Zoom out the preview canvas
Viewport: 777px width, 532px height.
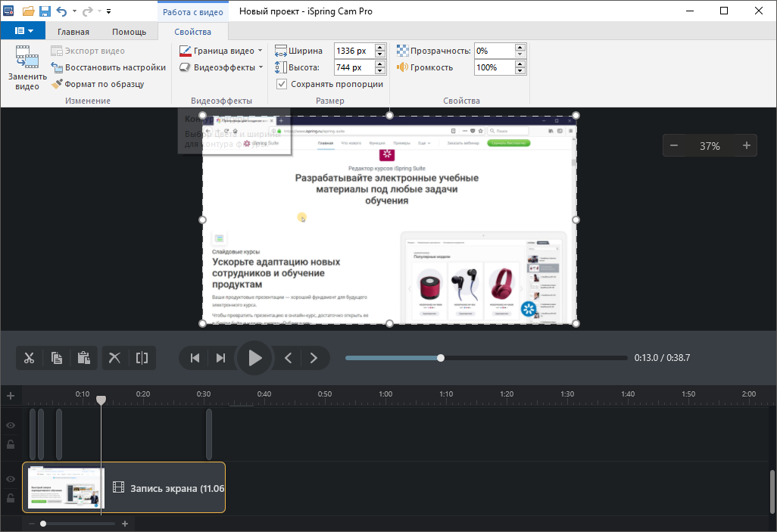[674, 145]
